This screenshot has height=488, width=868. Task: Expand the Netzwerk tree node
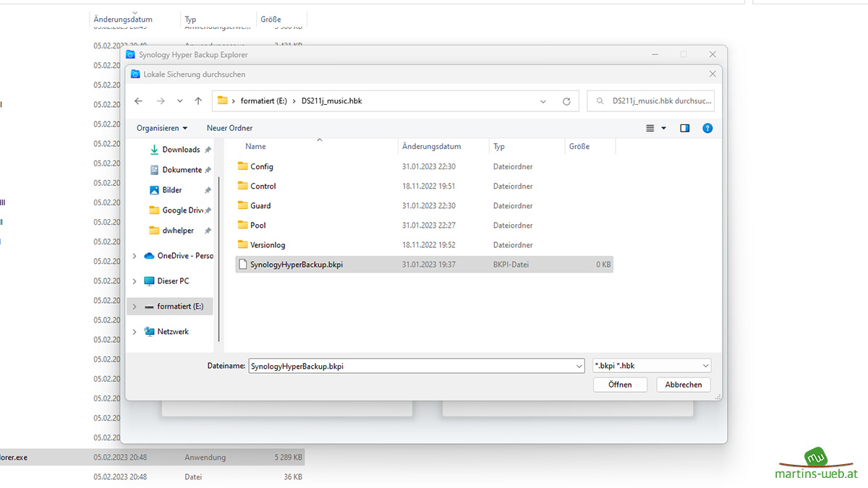click(135, 331)
